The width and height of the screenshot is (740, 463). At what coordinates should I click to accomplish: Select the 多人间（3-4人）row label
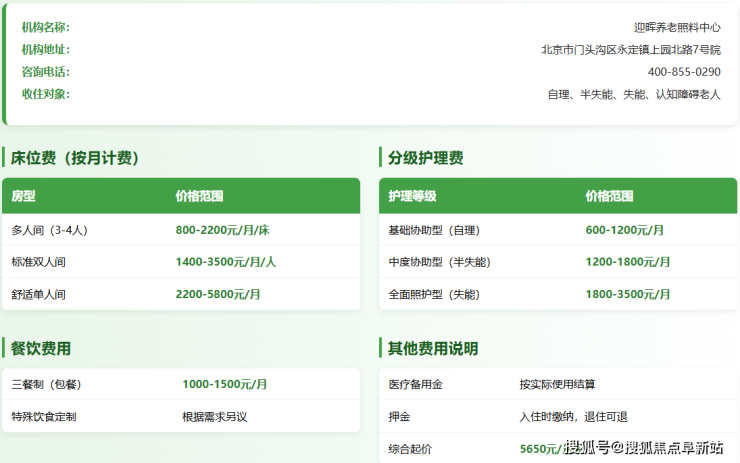50,230
